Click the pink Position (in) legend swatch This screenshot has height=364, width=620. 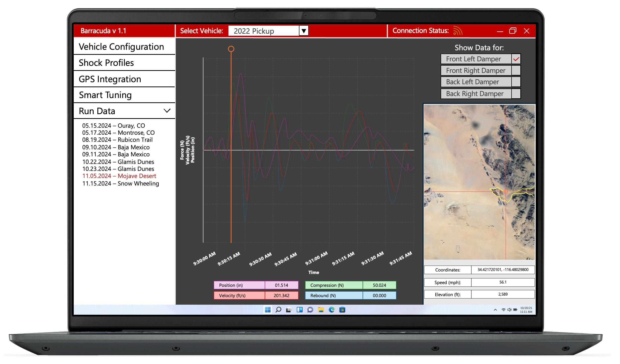click(239, 285)
